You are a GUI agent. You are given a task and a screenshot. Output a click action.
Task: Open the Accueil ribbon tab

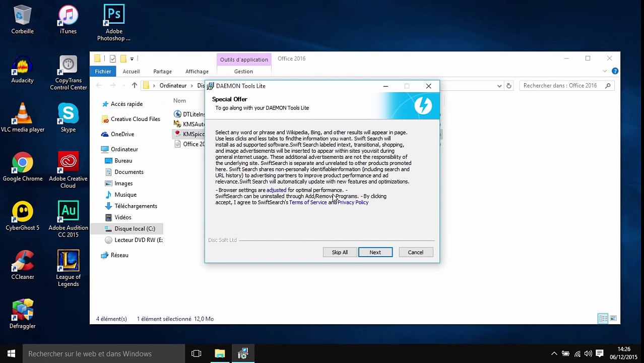click(131, 71)
